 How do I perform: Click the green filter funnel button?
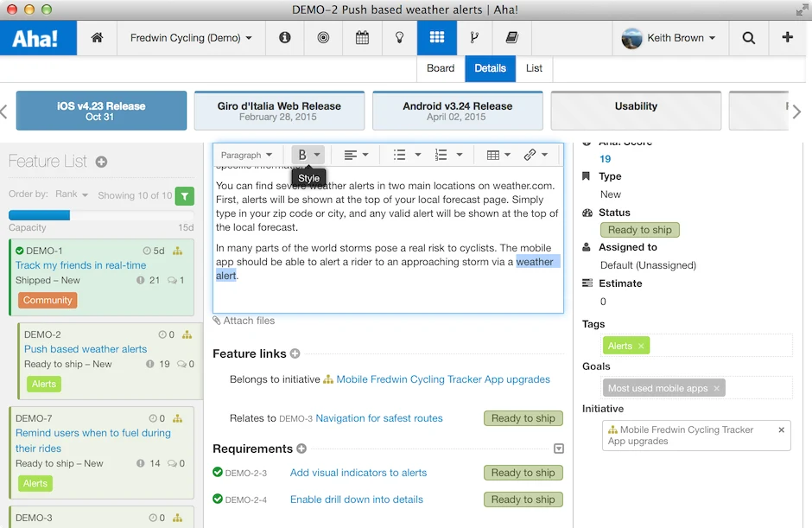[x=184, y=196]
